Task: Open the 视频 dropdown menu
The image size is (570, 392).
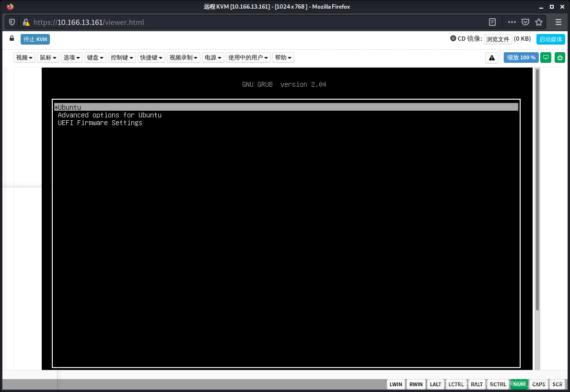Action: coord(24,58)
